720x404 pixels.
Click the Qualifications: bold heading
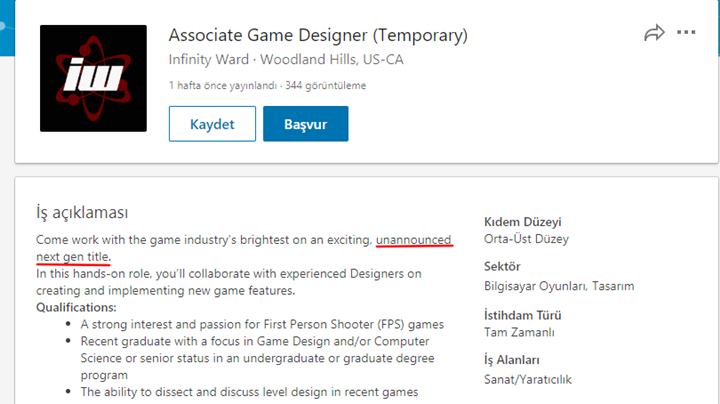click(76, 307)
